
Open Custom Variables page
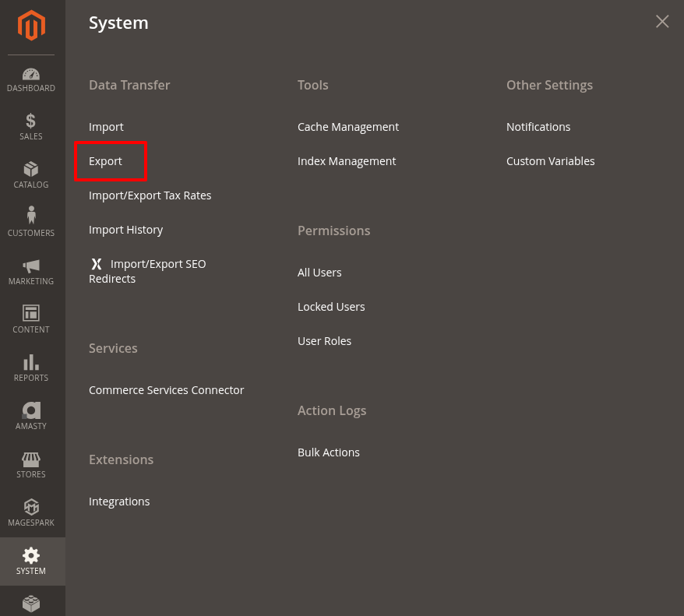click(x=550, y=161)
